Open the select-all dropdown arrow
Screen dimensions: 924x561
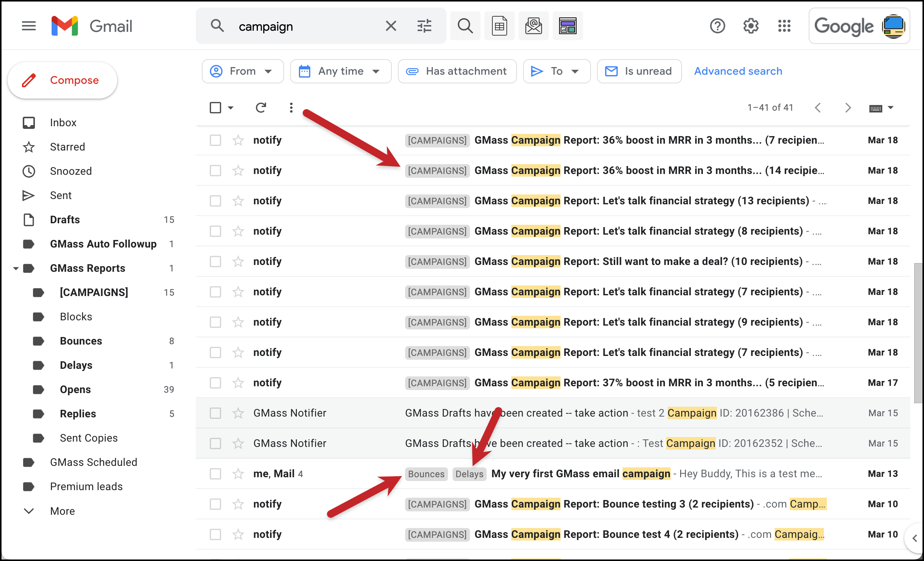(231, 108)
